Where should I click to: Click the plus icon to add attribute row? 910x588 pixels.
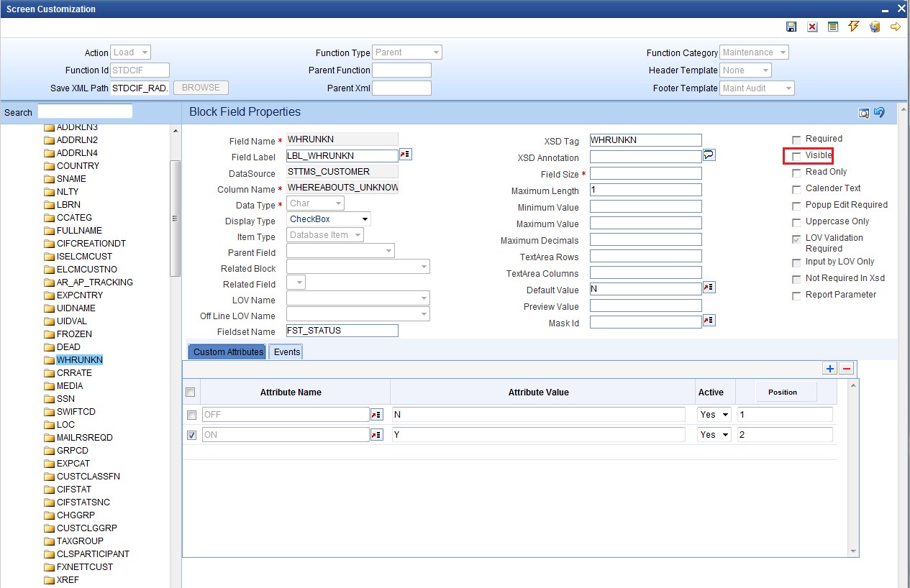[830, 368]
